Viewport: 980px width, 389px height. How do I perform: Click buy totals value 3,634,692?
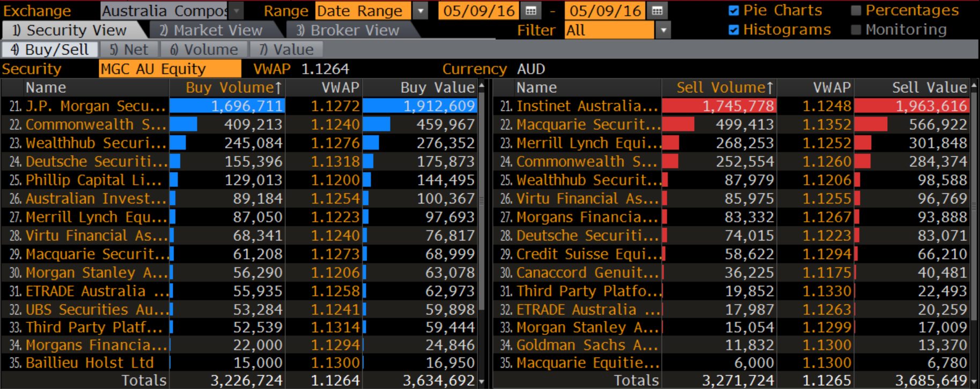439,380
